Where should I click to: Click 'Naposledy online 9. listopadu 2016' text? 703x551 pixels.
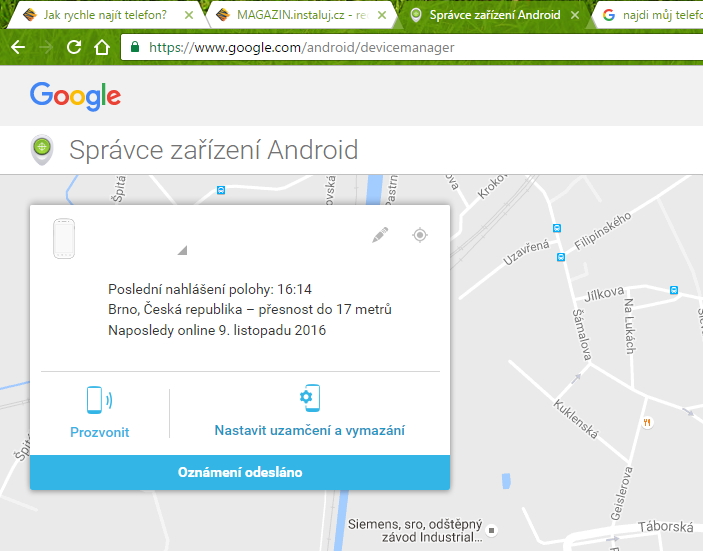[x=217, y=330]
